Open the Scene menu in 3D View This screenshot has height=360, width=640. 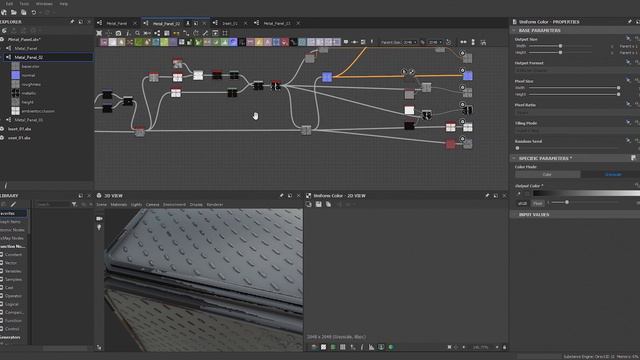pos(101,204)
